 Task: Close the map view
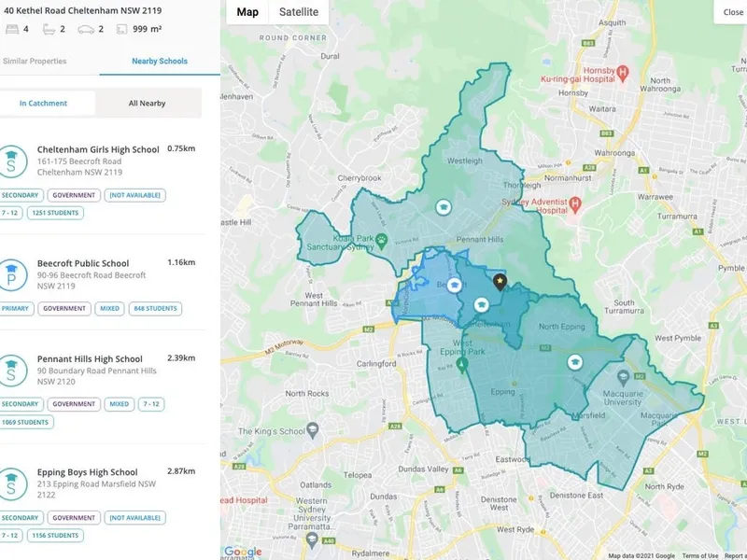tap(732, 12)
